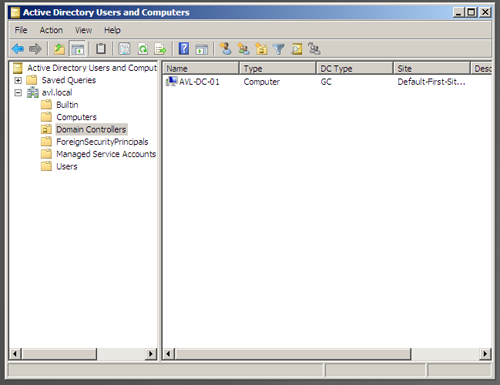Image resolution: width=500 pixels, height=385 pixels.
Task: Click the 'GC' DC Type cell
Action: pos(326,82)
